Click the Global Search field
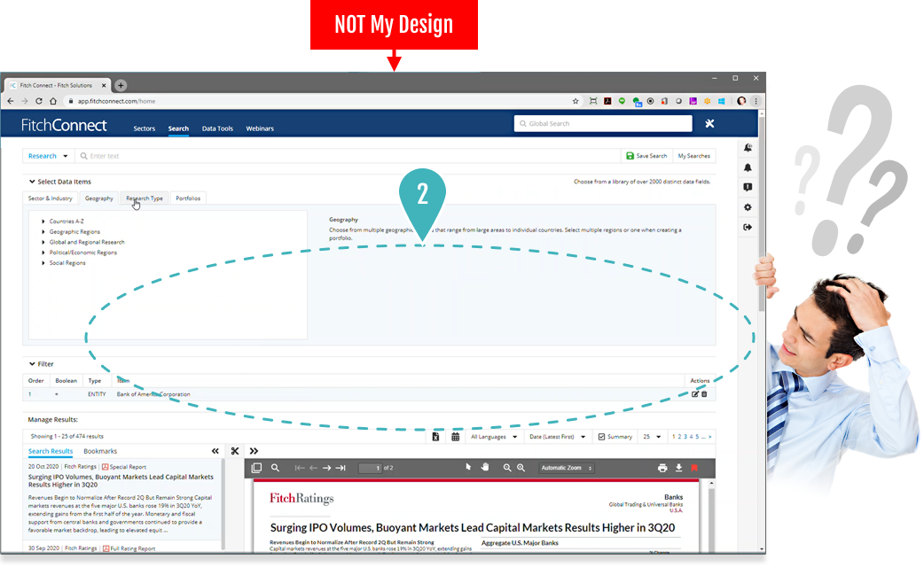 (x=603, y=124)
